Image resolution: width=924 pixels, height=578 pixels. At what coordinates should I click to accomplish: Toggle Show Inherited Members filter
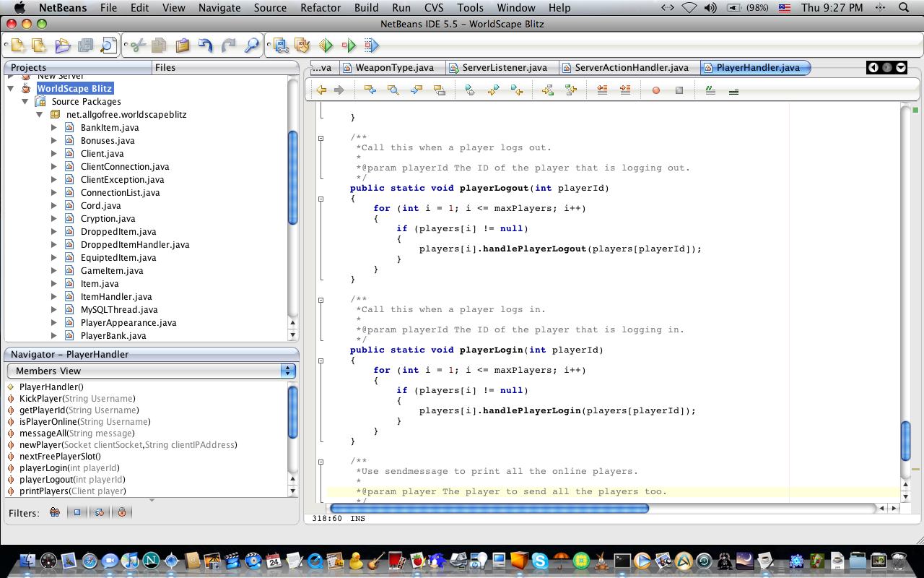pos(55,512)
